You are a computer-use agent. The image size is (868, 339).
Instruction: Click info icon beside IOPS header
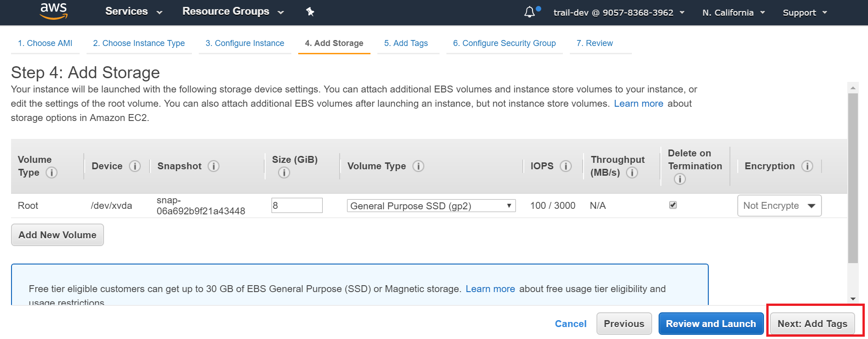[x=566, y=166]
